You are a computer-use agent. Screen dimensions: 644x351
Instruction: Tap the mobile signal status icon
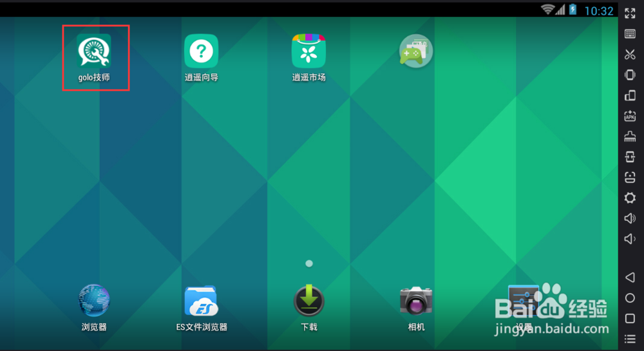coord(560,10)
